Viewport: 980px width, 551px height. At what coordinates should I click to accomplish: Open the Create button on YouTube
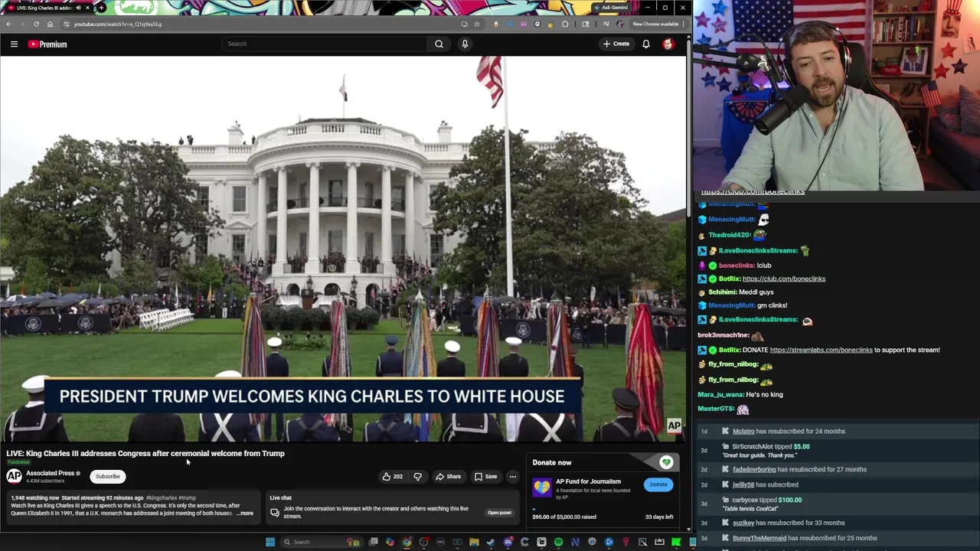(616, 44)
